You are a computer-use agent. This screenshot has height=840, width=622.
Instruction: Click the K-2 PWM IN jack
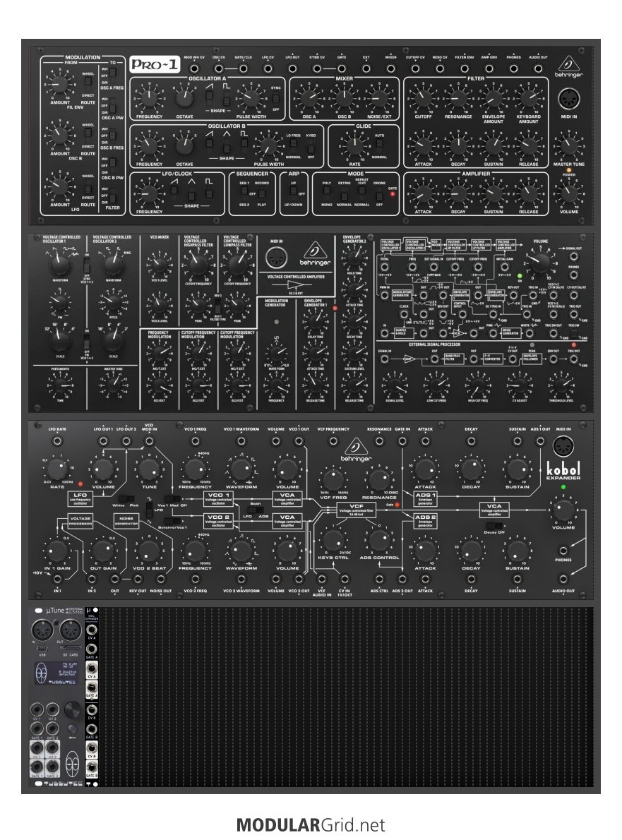coord(384,296)
